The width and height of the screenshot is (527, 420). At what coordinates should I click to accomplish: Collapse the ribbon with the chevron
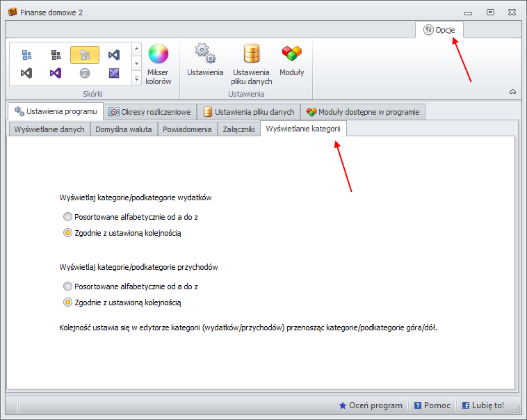(x=512, y=92)
